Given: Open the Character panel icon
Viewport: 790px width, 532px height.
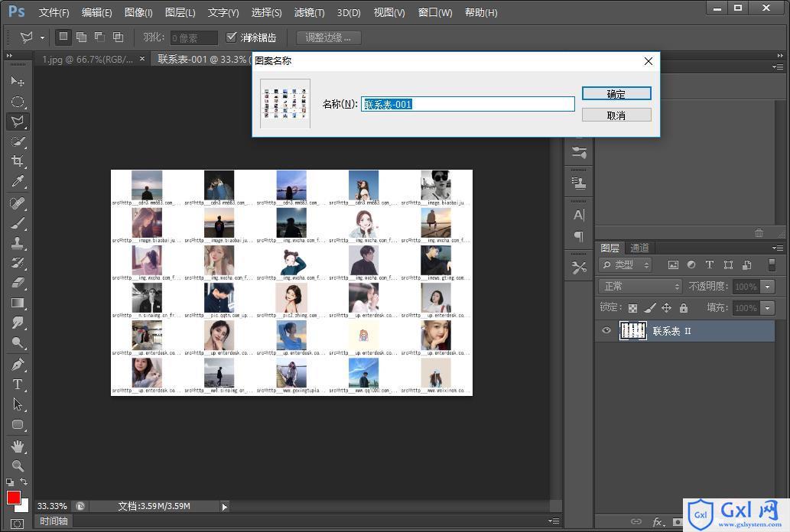Looking at the screenshot, I should [579, 216].
